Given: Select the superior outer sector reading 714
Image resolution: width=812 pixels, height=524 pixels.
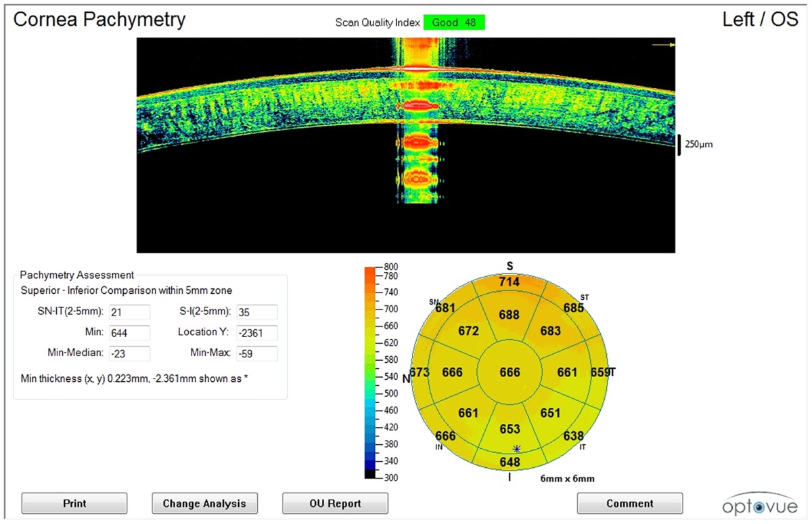Looking at the screenshot, I should click(x=510, y=282).
